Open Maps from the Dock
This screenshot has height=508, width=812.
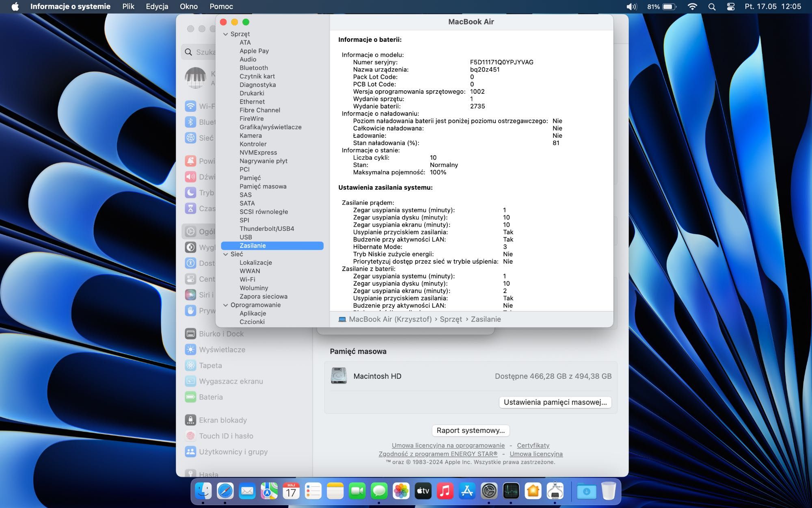(269, 491)
